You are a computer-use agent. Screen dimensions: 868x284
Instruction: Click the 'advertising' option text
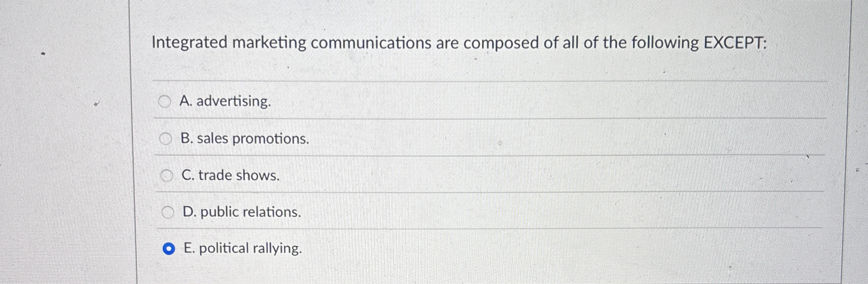point(226,102)
